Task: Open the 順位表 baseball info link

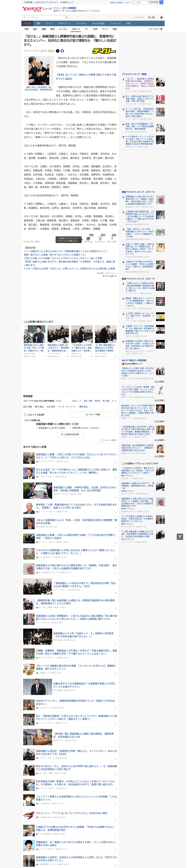Action: click(97, 401)
